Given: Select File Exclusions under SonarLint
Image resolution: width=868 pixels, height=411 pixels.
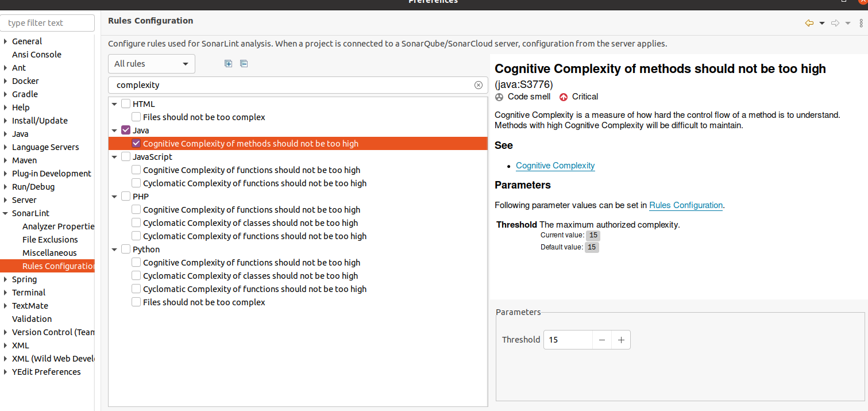Looking at the screenshot, I should click(50, 240).
